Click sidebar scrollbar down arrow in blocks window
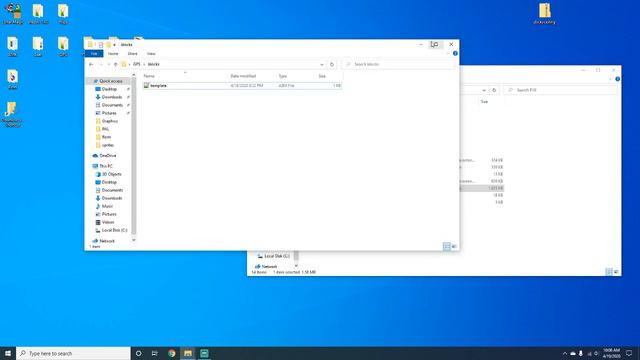This screenshot has width=640, height=360. pyautogui.click(x=134, y=240)
